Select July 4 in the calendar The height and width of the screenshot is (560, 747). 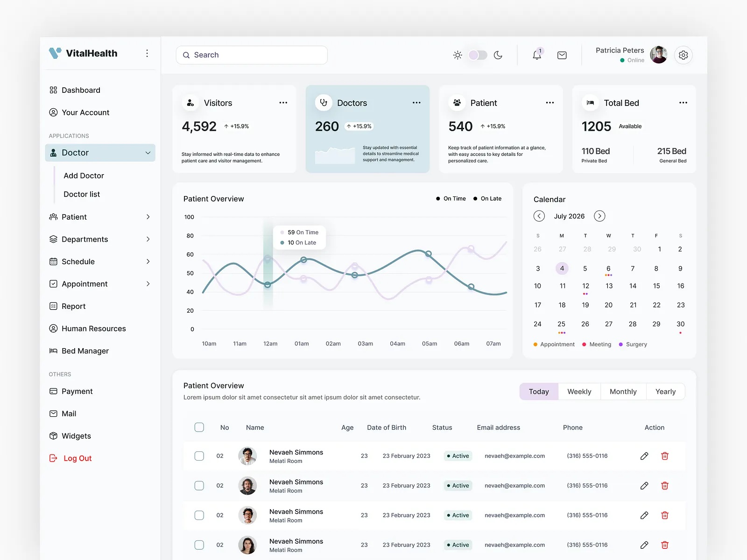562,268
